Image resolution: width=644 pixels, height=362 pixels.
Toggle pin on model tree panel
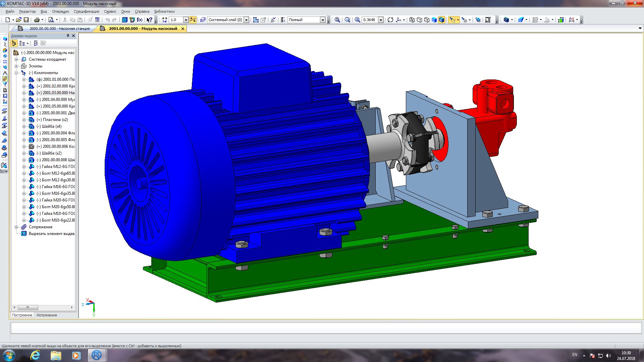pyautogui.click(x=68, y=36)
